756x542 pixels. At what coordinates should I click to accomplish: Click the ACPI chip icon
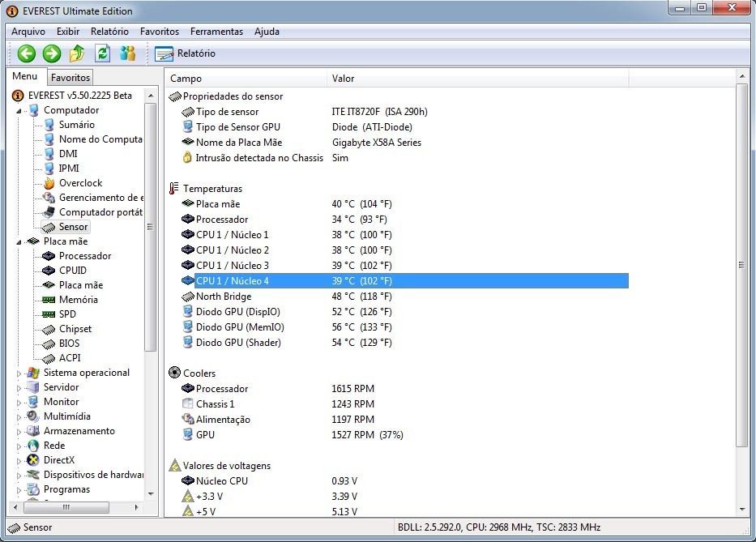point(49,358)
